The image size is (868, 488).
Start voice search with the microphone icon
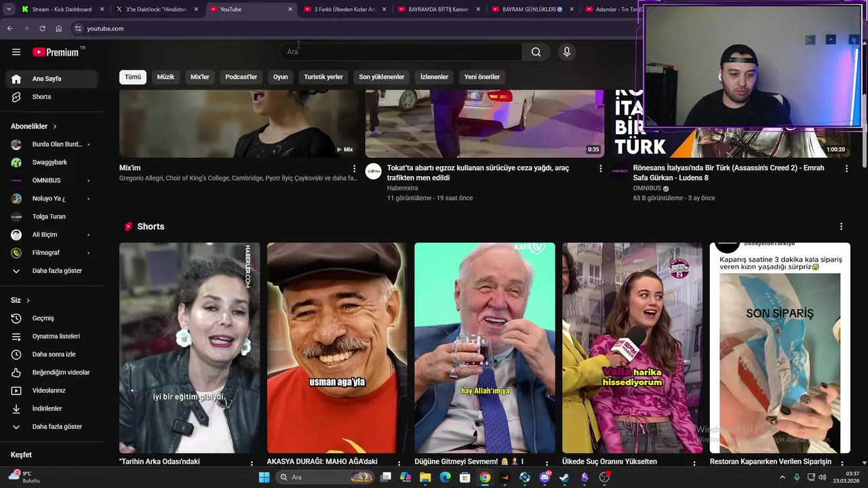coord(567,52)
